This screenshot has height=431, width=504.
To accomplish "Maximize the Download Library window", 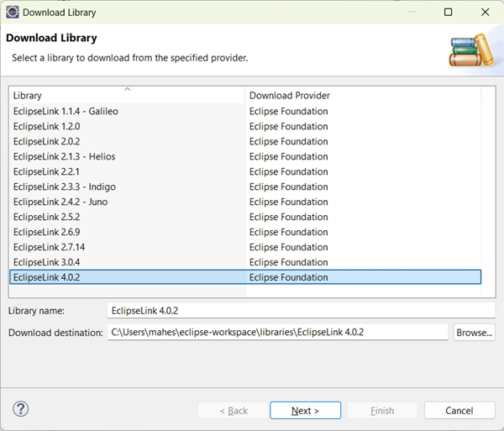I will click(448, 13).
